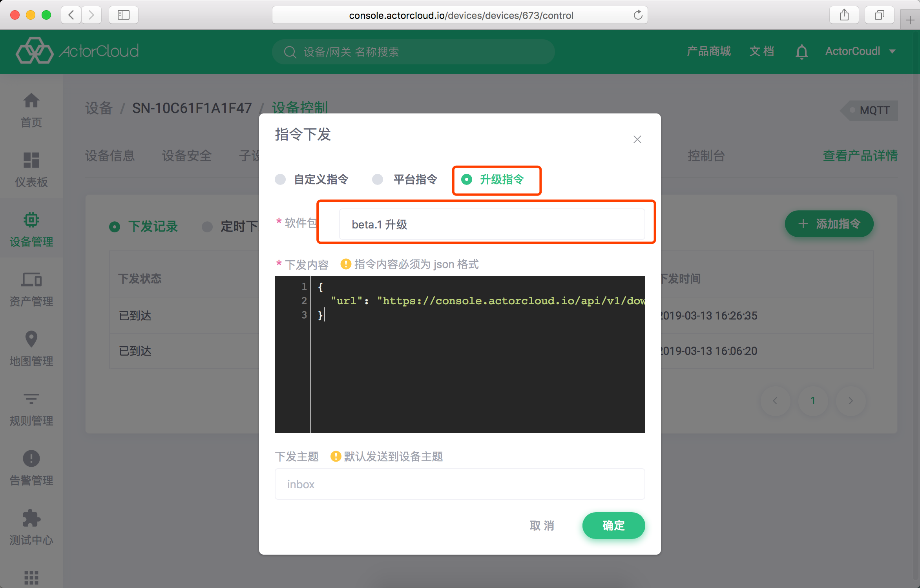Click the 设备 breadcrumb link
This screenshot has width=920, height=588.
[x=99, y=108]
